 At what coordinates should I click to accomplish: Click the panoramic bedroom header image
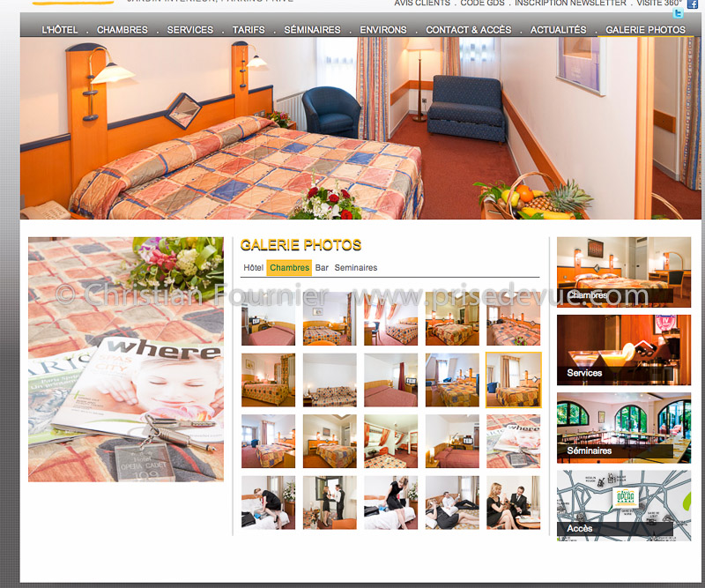click(360, 128)
